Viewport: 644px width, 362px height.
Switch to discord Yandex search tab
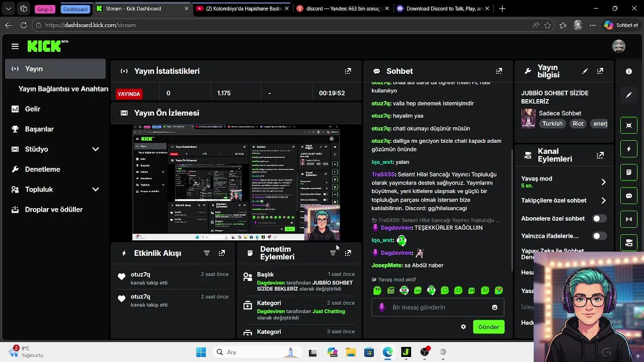[342, 9]
